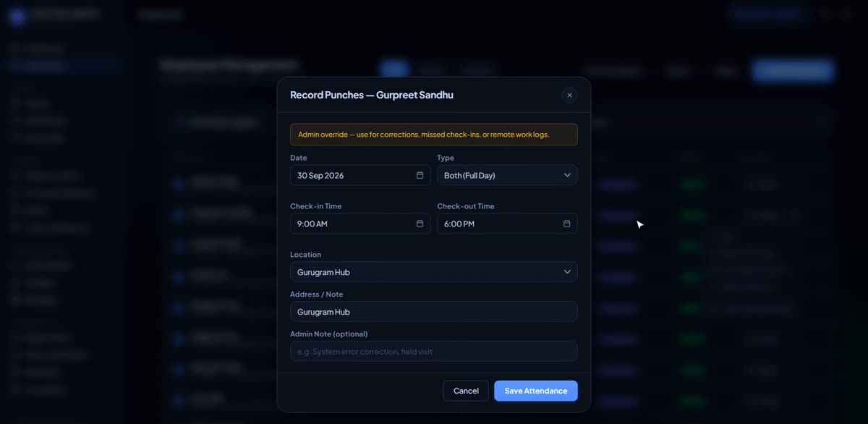Expand the Type dropdown
This screenshot has height=424, width=868.
coord(507,175)
